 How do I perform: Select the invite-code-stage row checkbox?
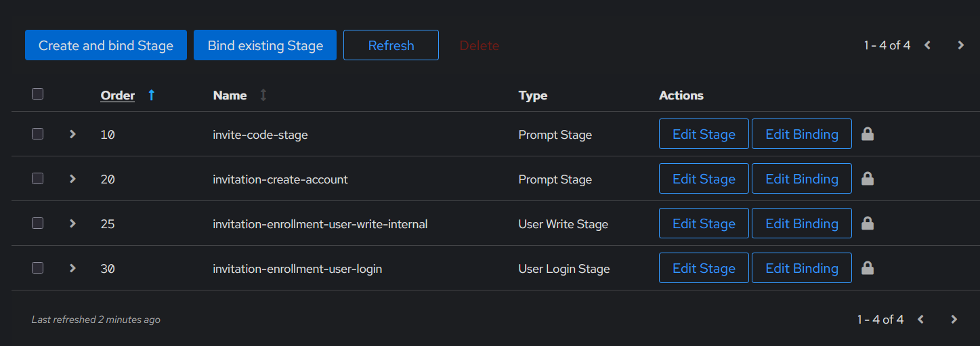tap(38, 134)
